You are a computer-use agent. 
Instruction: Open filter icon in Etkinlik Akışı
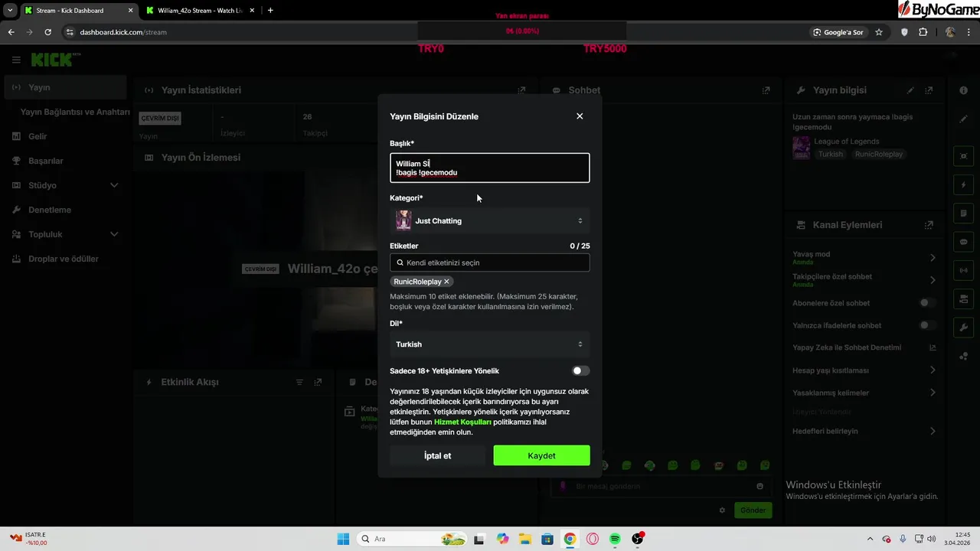point(299,382)
